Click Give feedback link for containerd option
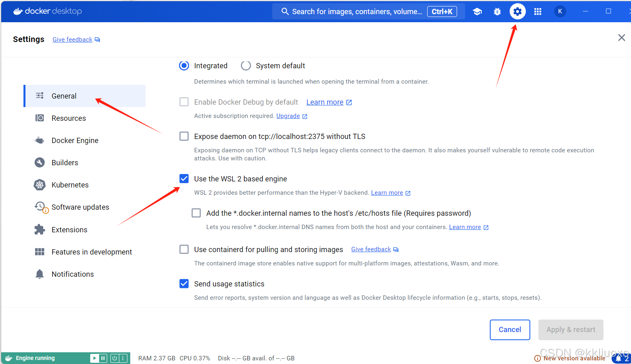The width and height of the screenshot is (631, 364). [371, 249]
